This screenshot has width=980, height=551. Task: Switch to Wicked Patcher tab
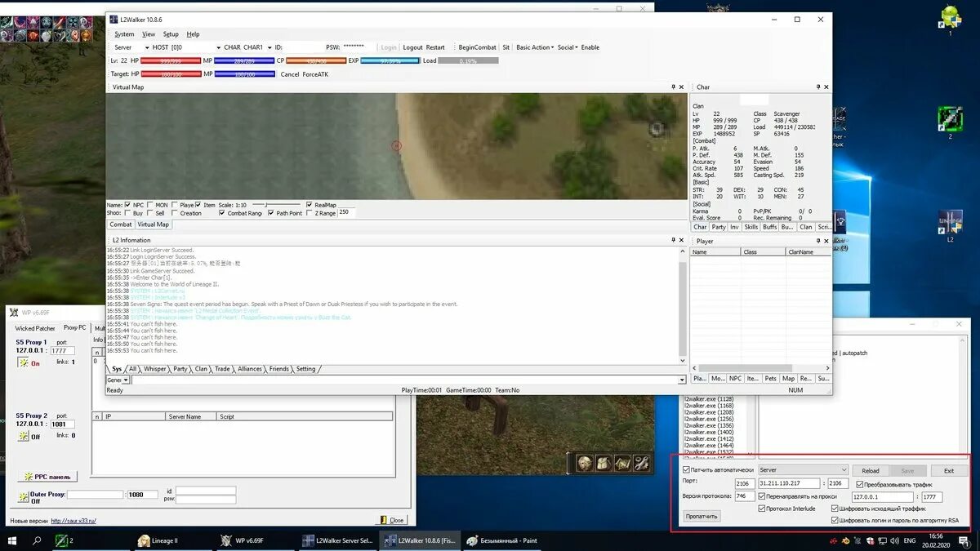point(35,328)
